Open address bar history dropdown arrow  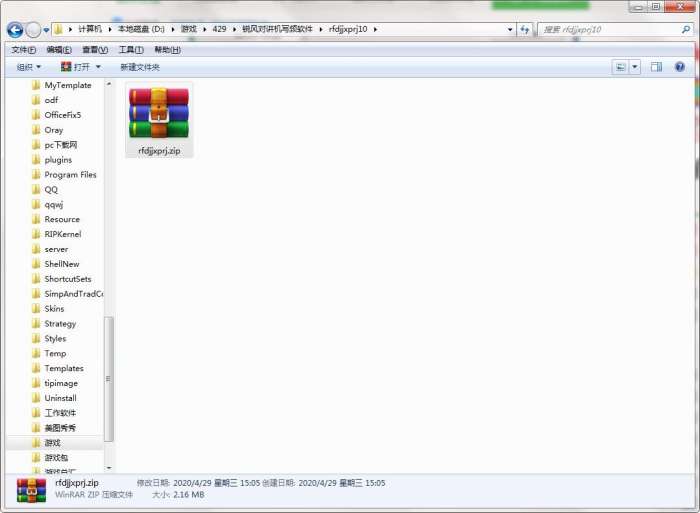pyautogui.click(x=510, y=29)
